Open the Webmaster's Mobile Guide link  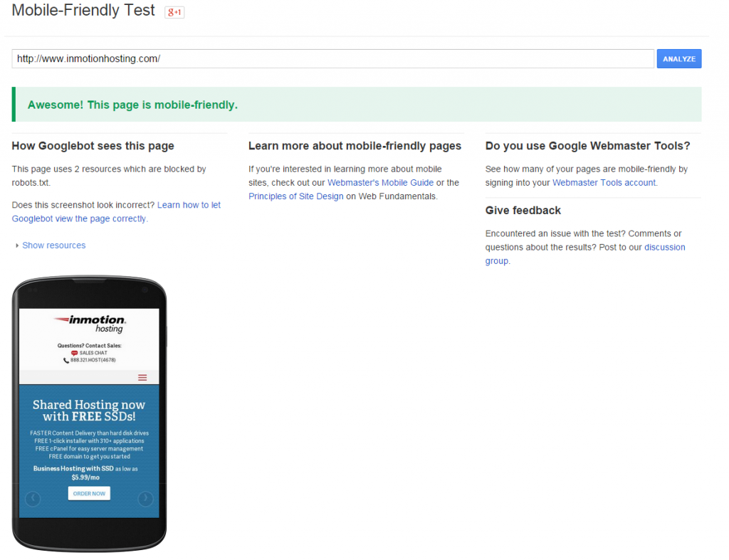click(x=380, y=182)
